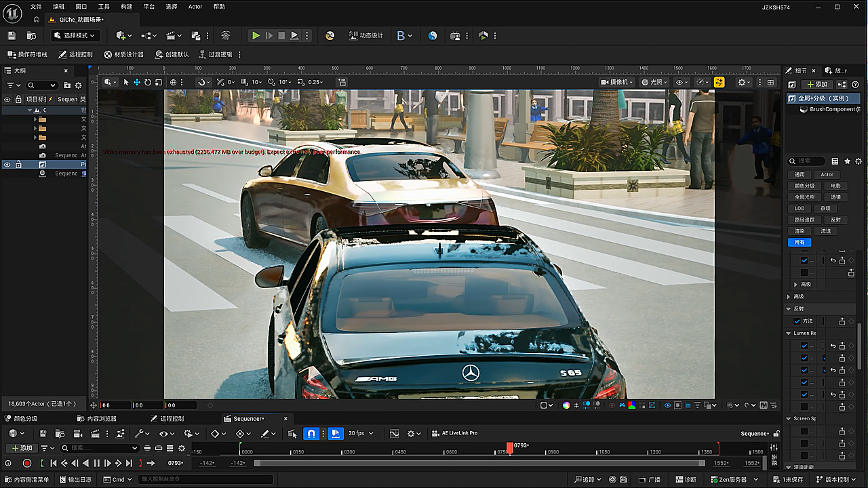
Task: Toggle the yellow viewport performance button
Action: (719, 82)
